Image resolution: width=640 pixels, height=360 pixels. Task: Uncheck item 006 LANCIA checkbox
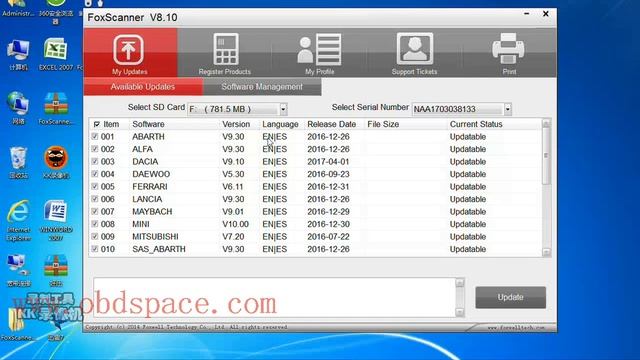click(95, 199)
